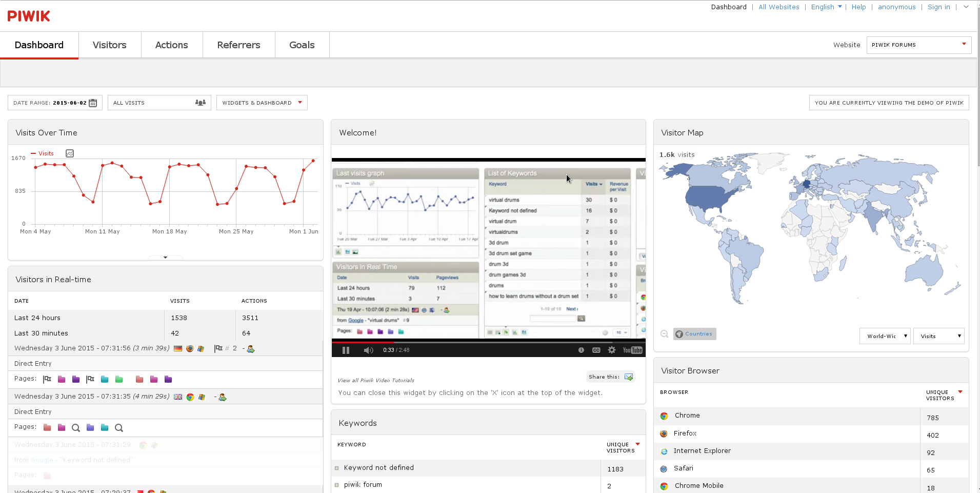Image resolution: width=980 pixels, height=493 pixels.
Task: Open video settings gear icon
Action: click(612, 350)
